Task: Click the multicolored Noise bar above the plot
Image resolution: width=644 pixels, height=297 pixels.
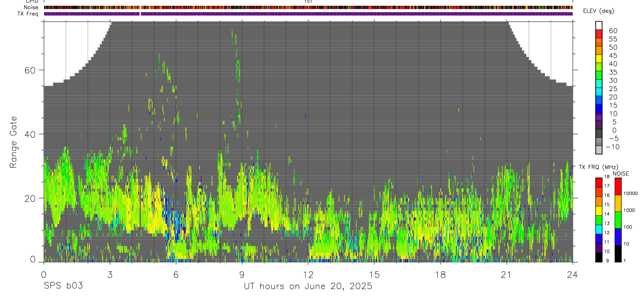Action: pyautogui.click(x=308, y=7)
